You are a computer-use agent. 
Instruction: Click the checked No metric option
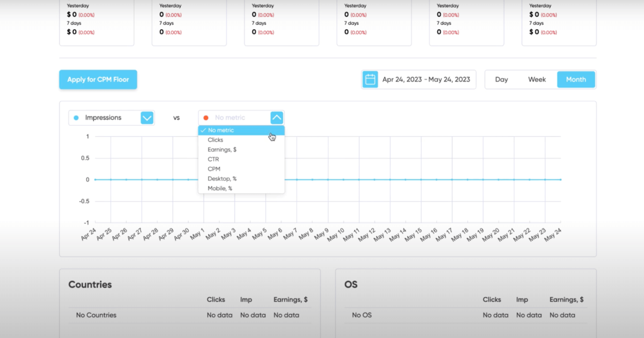click(x=221, y=130)
